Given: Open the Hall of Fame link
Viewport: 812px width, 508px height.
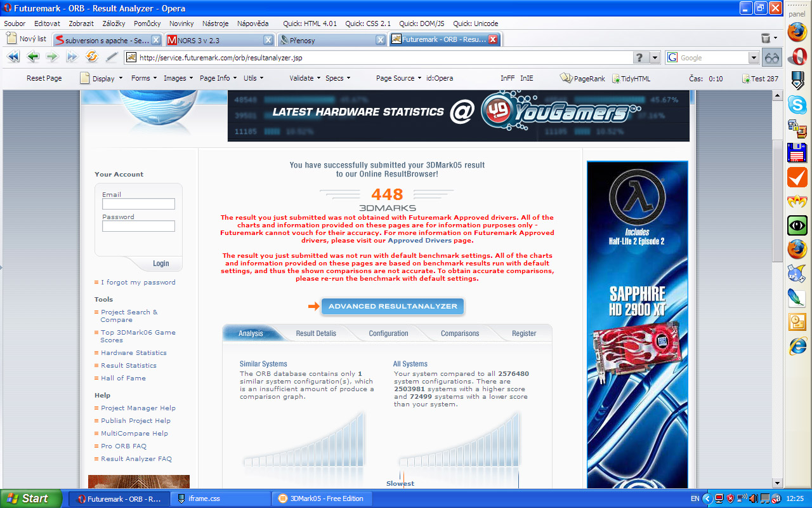Looking at the screenshot, I should pyautogui.click(x=123, y=378).
